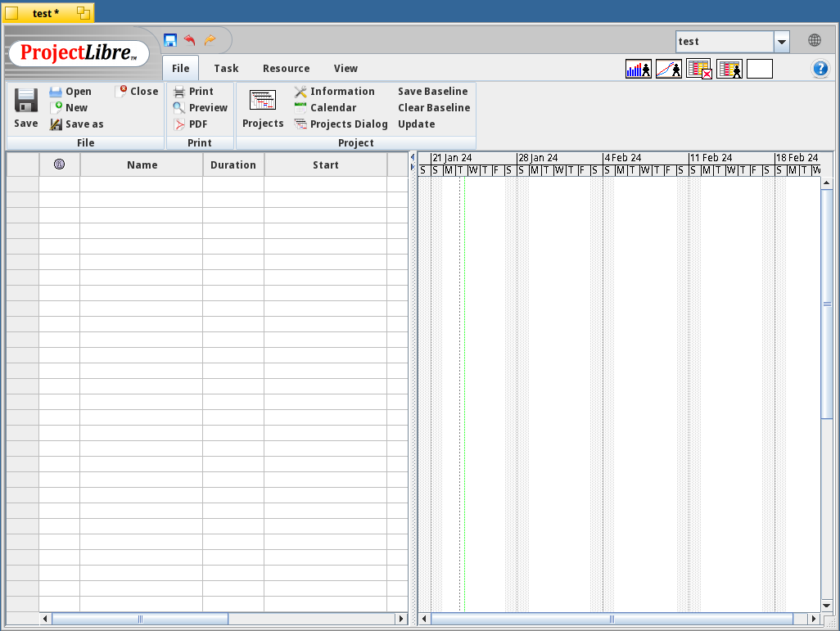The height and width of the screenshot is (631, 840).
Task: Open the Projects view icon
Action: (263, 100)
